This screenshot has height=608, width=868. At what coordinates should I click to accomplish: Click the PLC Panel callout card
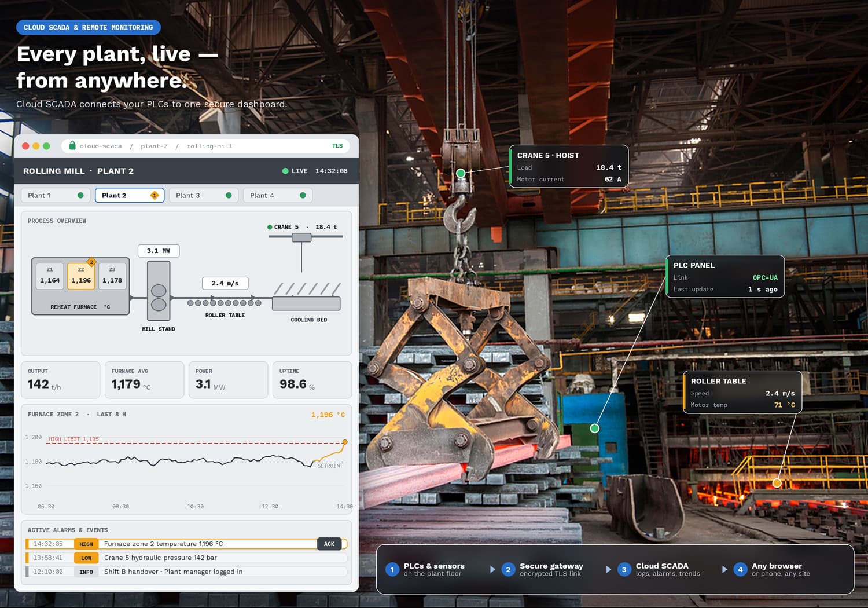tap(725, 276)
